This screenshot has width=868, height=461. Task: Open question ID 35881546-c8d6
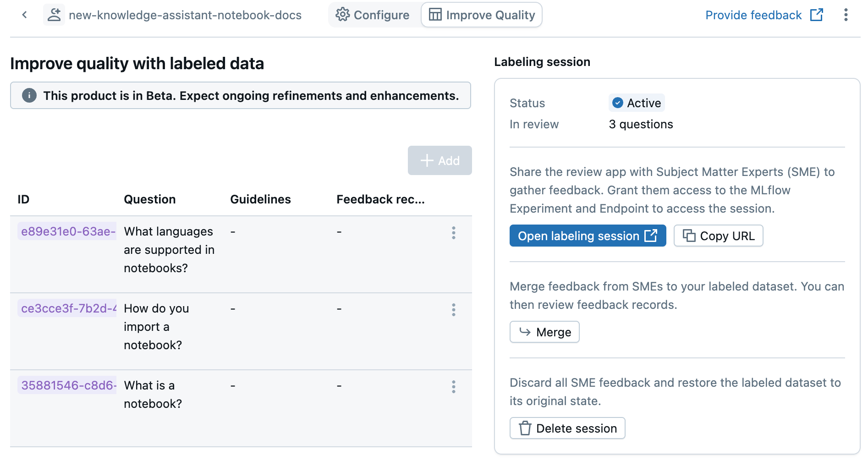68,385
